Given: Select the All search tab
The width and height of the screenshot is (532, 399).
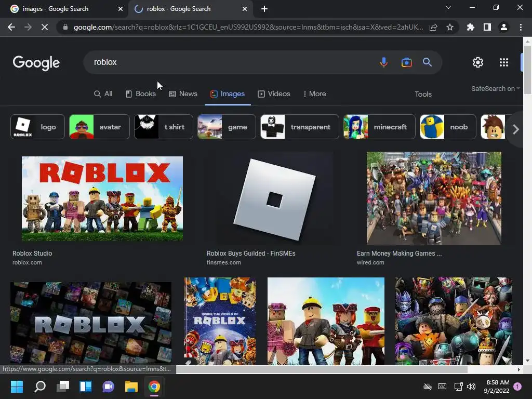Looking at the screenshot, I should tap(103, 94).
